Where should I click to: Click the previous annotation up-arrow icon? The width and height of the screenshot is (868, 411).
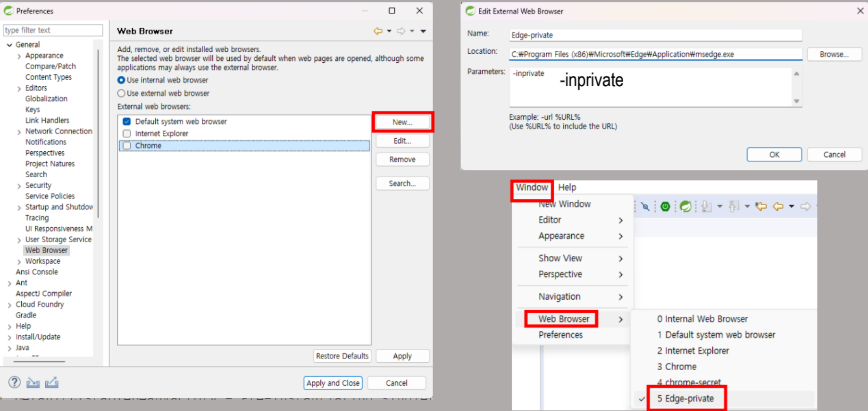pyautogui.click(x=734, y=206)
